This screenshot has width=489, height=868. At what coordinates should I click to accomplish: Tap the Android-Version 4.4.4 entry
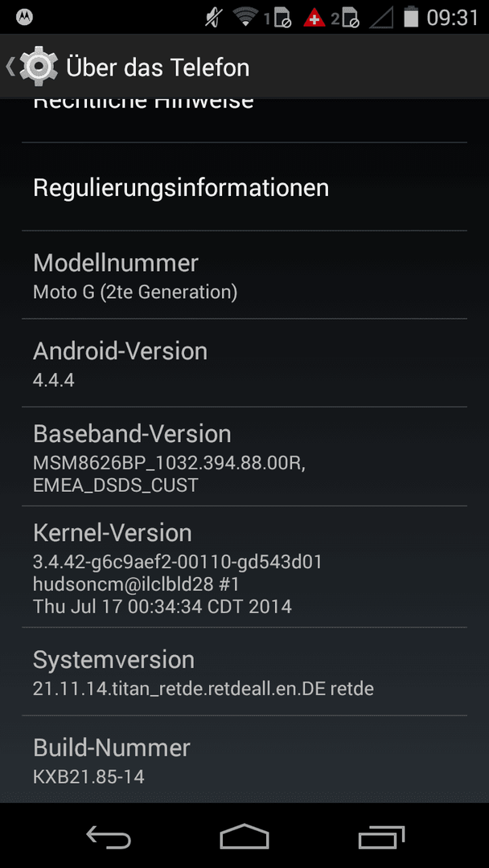click(244, 363)
